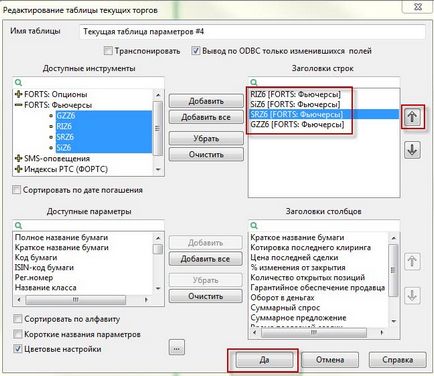Click upper Добавить button for instruments
The width and height of the screenshot is (434, 376).
[206, 101]
